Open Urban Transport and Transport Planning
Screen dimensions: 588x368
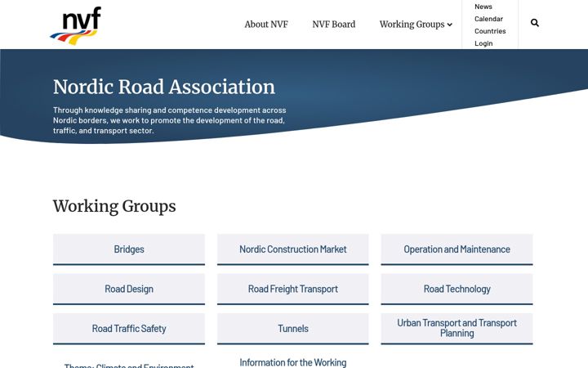[457, 329]
